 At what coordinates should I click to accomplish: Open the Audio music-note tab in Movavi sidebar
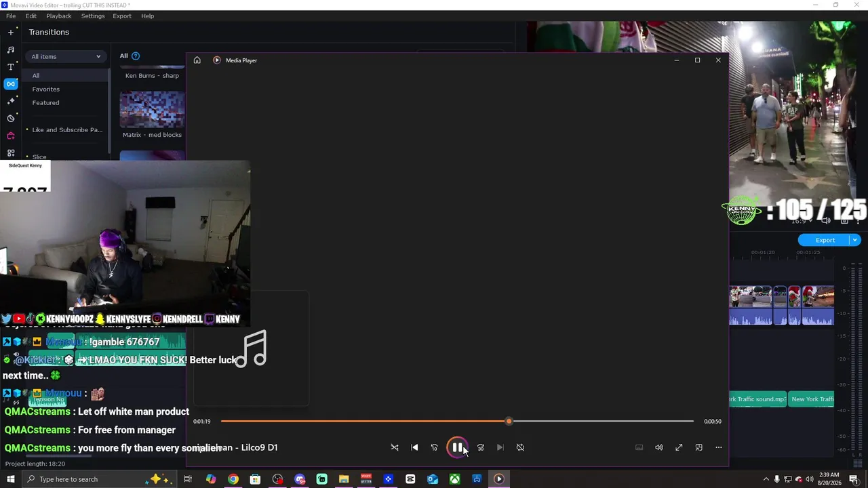[x=11, y=49]
